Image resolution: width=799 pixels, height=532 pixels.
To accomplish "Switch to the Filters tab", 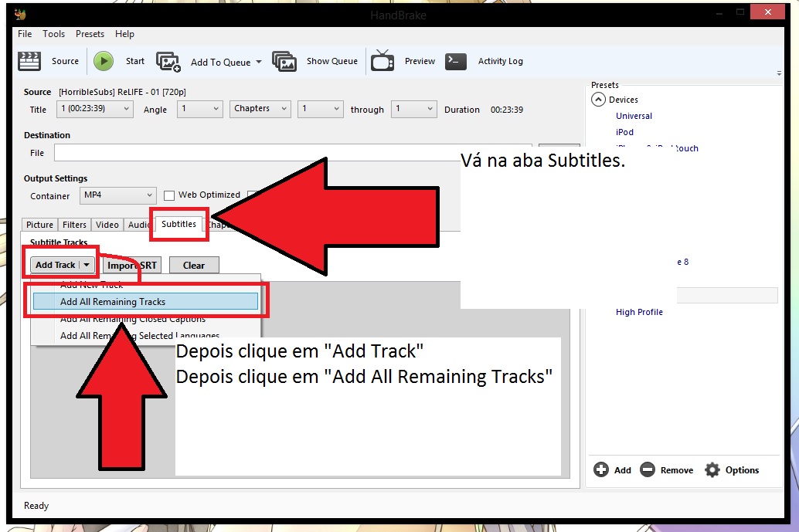I will click(74, 225).
